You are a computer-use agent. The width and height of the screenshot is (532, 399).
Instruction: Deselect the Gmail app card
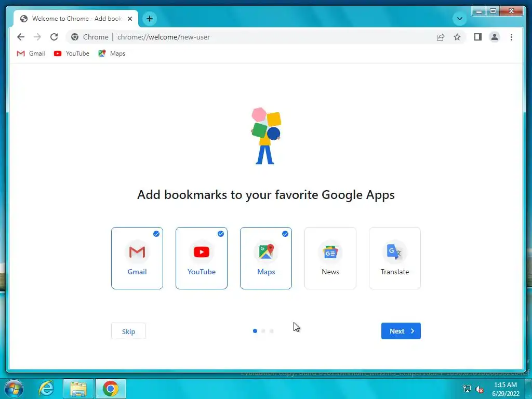tap(137, 258)
